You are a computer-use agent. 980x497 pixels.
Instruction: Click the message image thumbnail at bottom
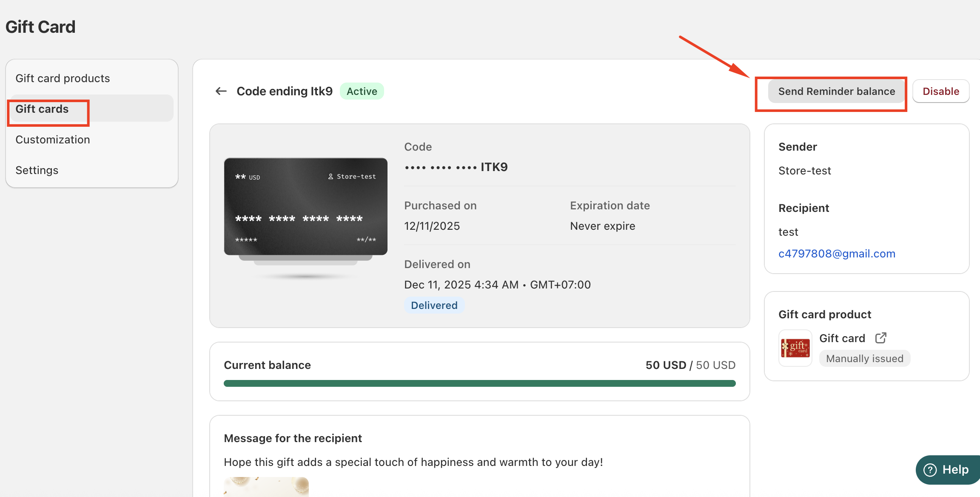[266, 486]
